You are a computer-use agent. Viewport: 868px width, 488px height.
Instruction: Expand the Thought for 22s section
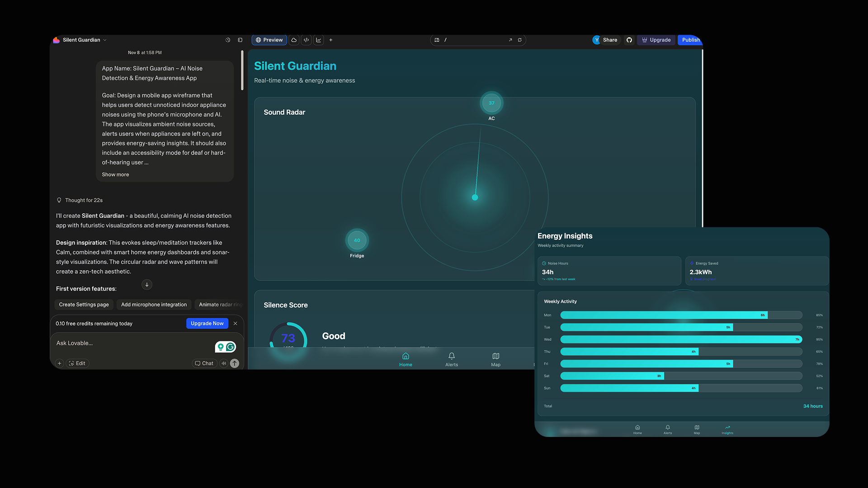84,200
